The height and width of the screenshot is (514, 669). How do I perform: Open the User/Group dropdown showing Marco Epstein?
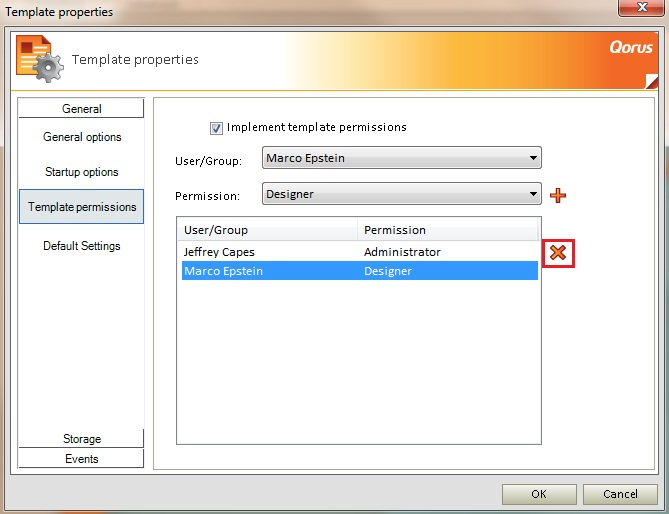[x=401, y=158]
